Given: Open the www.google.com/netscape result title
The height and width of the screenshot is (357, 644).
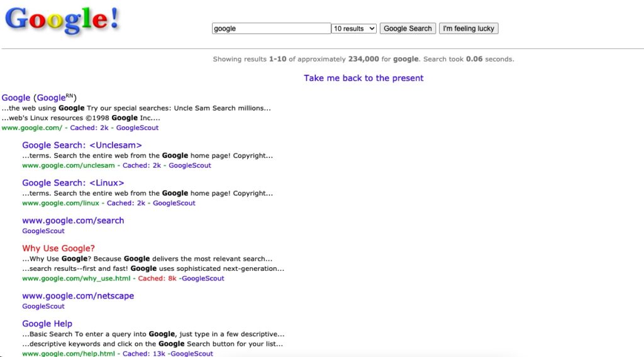Looking at the screenshot, I should (x=78, y=296).
